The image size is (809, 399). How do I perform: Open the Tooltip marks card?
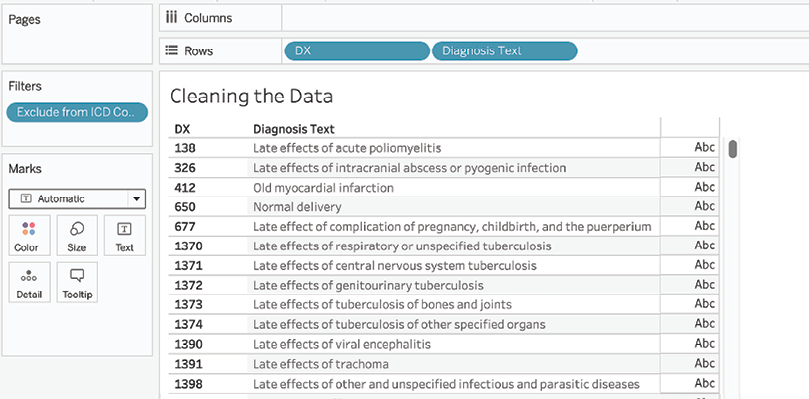coord(77,282)
